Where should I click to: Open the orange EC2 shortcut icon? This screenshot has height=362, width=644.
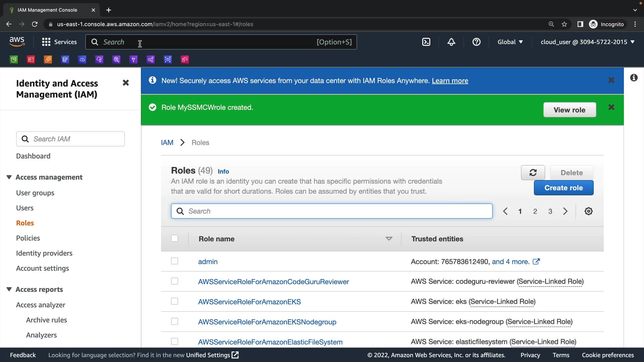pyautogui.click(x=48, y=60)
